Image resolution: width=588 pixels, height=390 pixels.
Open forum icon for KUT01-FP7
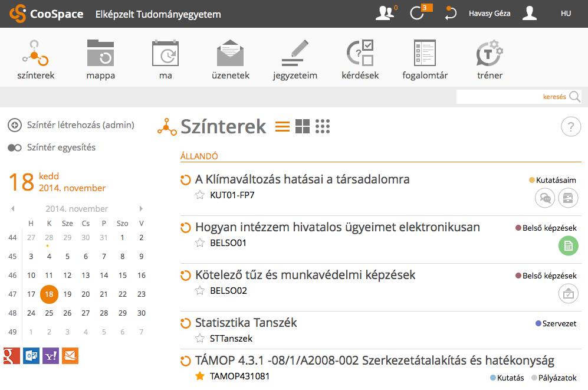pyautogui.click(x=545, y=198)
